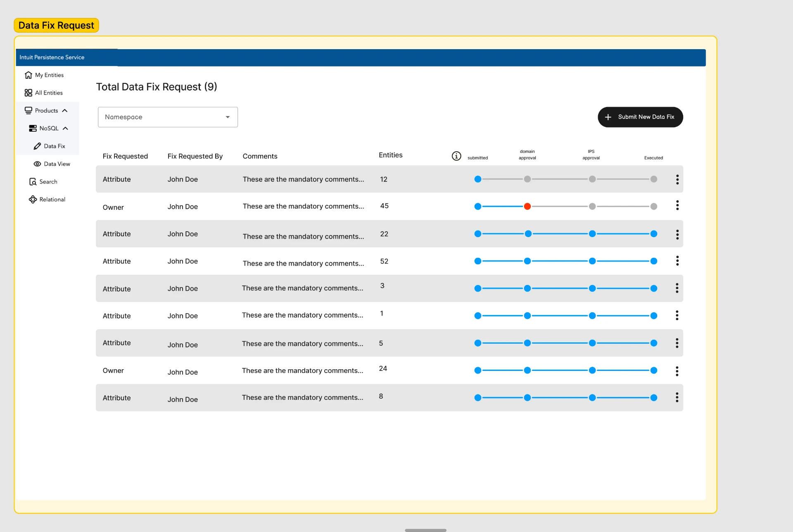This screenshot has height=532, width=793.
Task: Click the All Entities grid icon
Action: [28, 93]
